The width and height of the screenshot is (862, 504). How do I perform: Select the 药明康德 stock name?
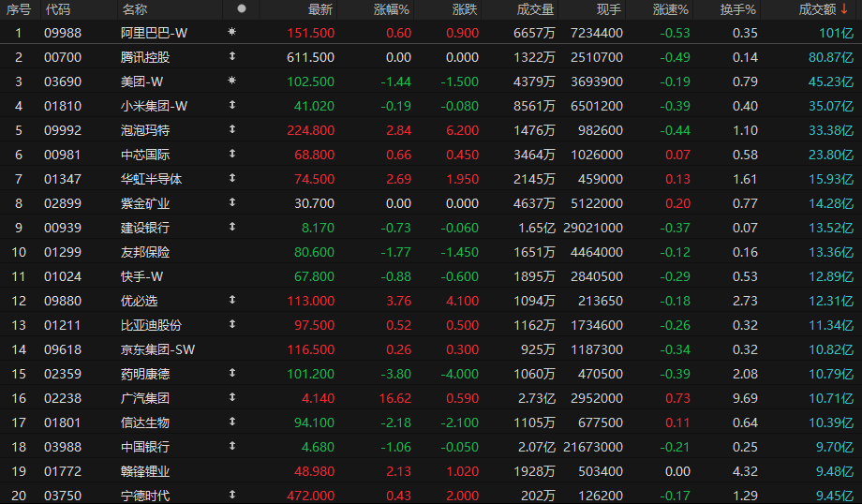click(x=145, y=375)
